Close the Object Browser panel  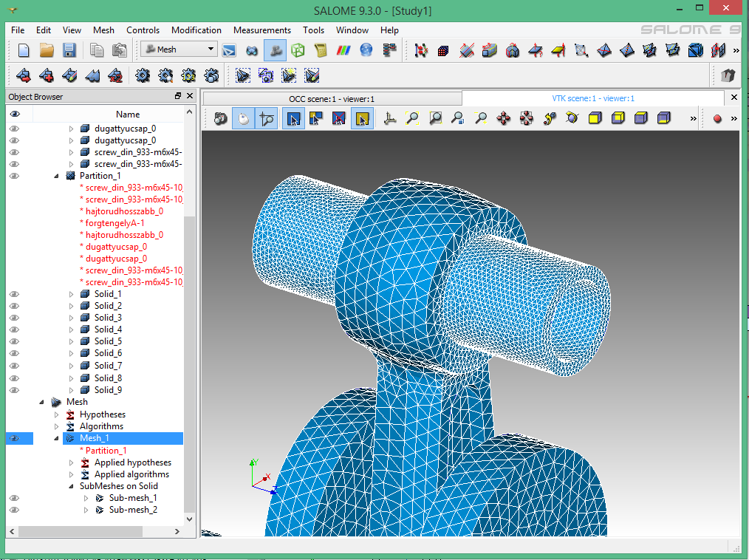190,96
